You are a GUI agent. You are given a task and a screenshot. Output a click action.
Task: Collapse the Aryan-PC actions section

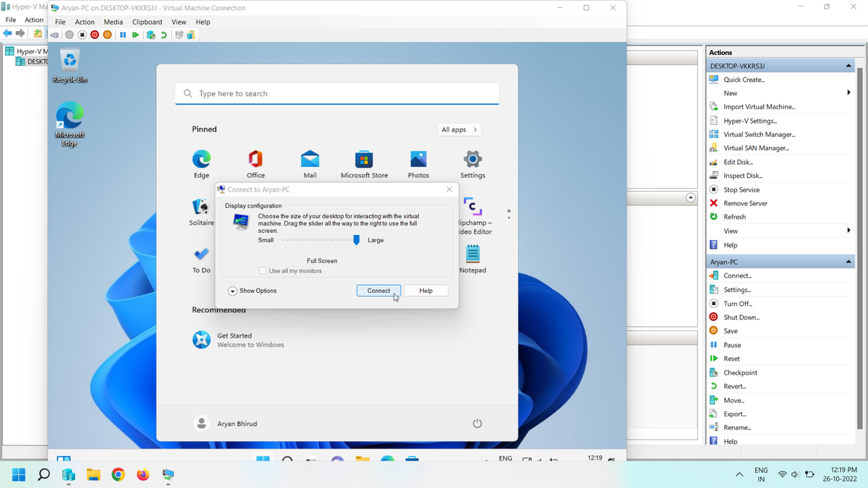[848, 262]
